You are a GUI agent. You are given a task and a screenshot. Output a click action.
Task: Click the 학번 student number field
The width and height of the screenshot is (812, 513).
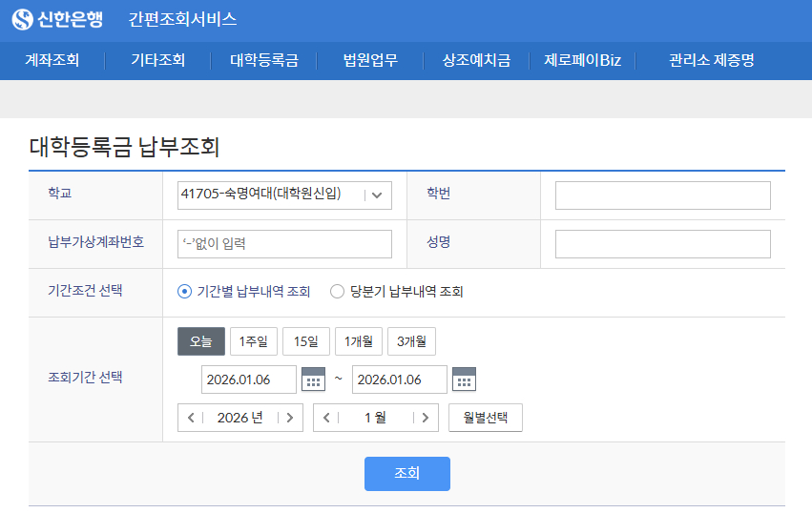pos(662,195)
